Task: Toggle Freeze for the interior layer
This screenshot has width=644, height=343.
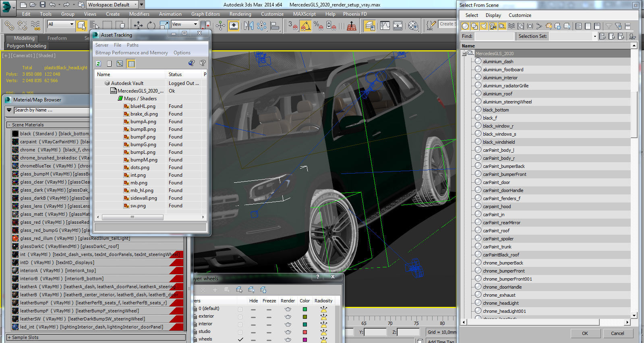Action: pos(269,325)
